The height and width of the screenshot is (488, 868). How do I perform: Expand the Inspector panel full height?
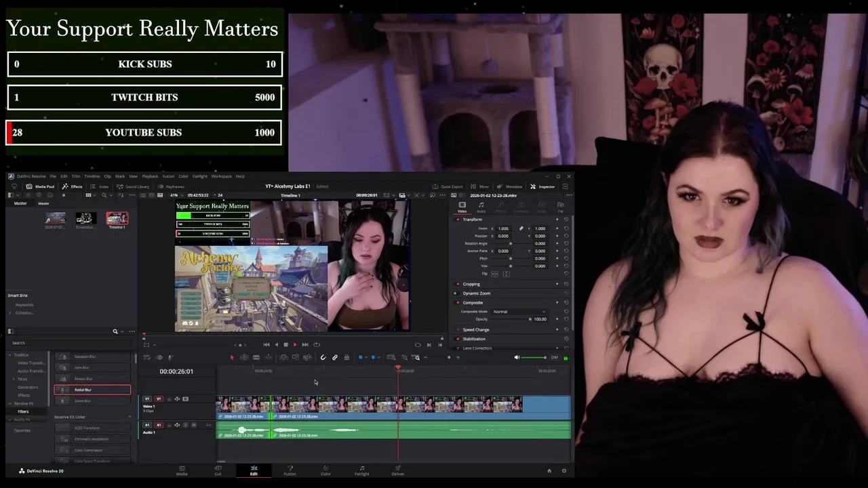coord(566,186)
